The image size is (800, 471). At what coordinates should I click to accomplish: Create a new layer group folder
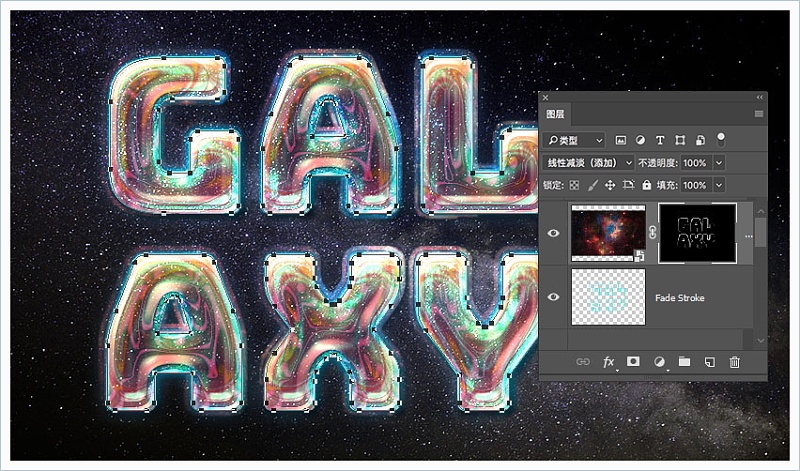coord(684,361)
